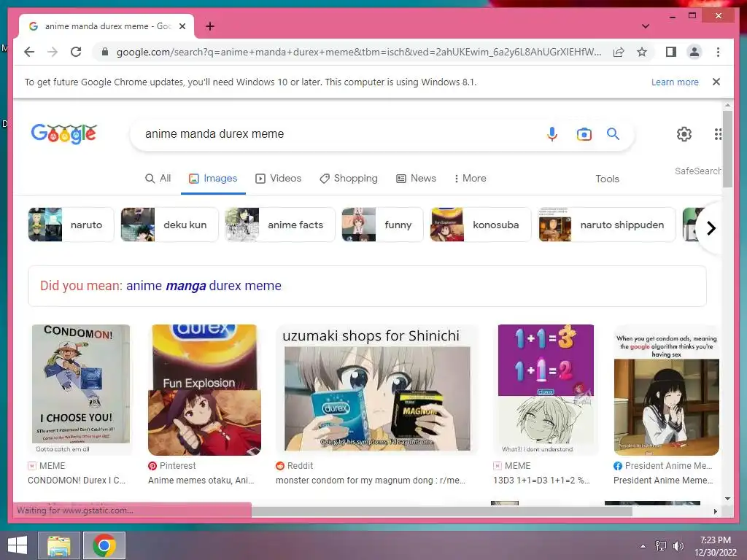Open monster condom for my magnum dong link
Image resolution: width=747 pixels, height=560 pixels.
371,481
